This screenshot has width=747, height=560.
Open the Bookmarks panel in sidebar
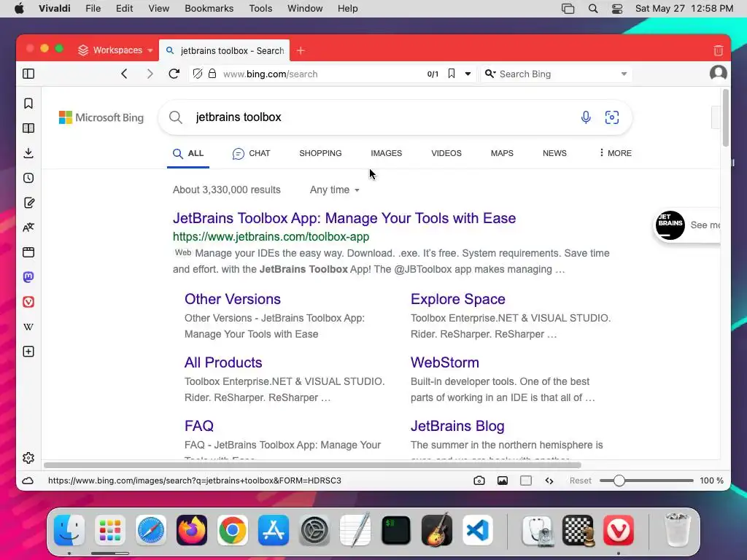pyautogui.click(x=28, y=104)
